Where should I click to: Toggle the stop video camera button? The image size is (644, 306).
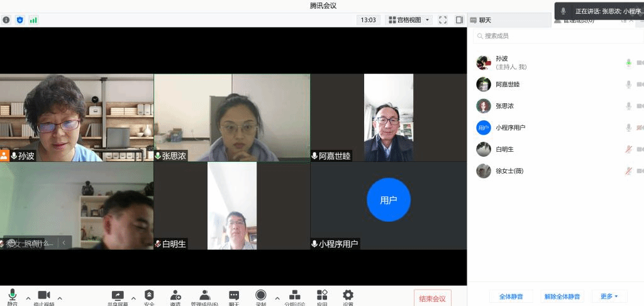(44, 295)
